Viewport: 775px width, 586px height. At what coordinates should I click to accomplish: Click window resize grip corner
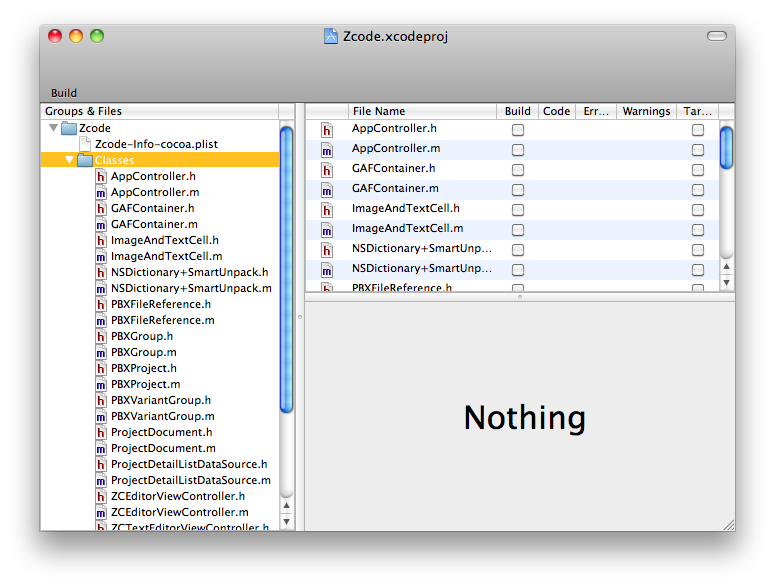729,525
